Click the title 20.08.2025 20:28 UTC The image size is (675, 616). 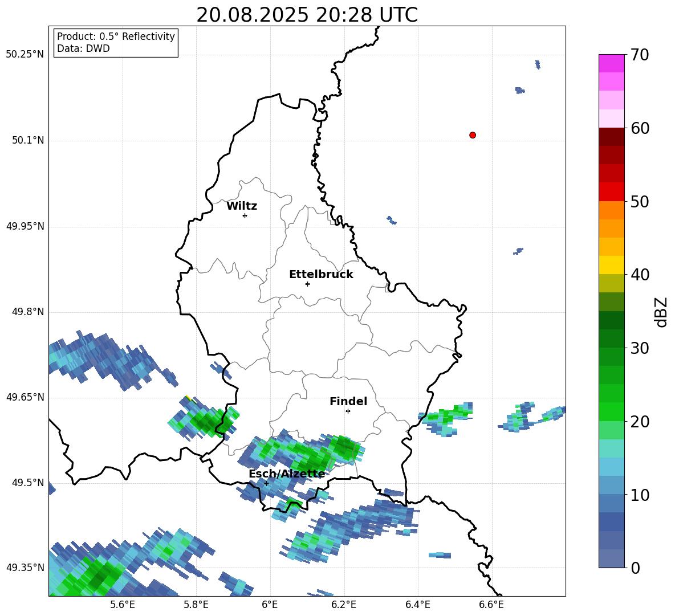pos(307,15)
